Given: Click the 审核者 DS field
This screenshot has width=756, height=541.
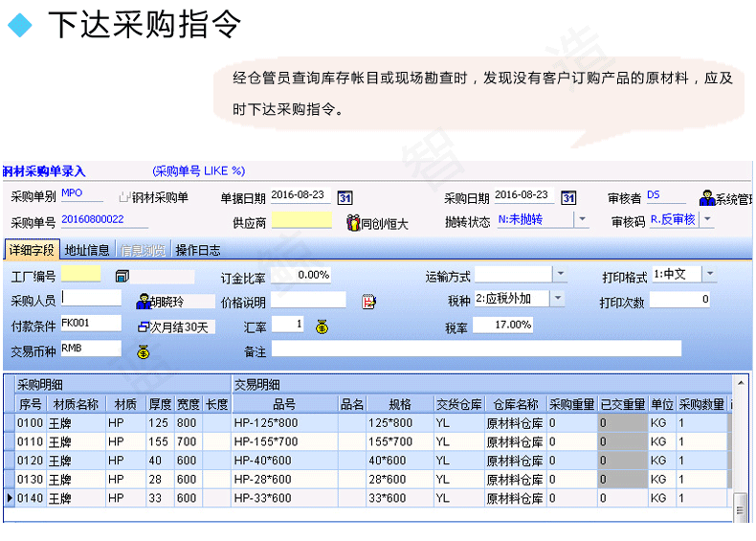Looking at the screenshot, I should pos(666,195).
